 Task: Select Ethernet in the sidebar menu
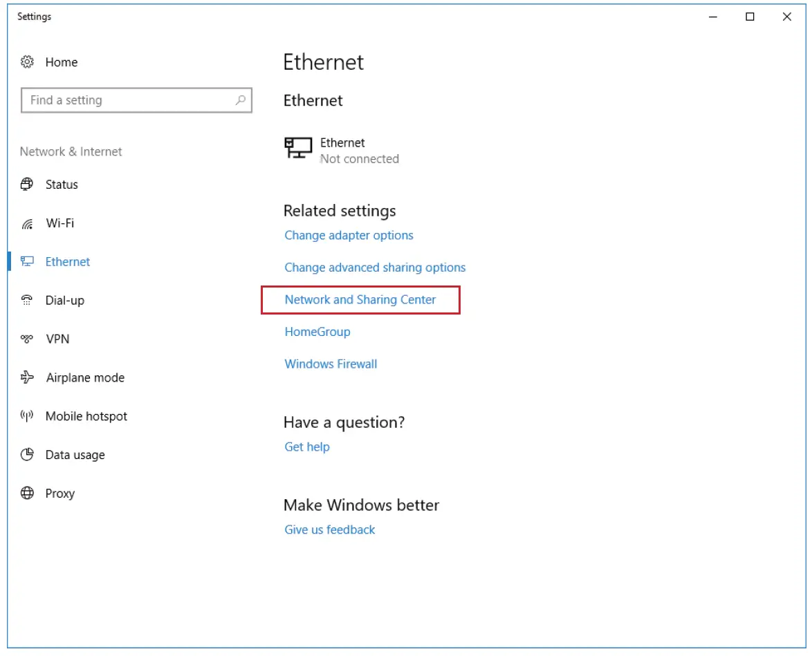coord(68,262)
